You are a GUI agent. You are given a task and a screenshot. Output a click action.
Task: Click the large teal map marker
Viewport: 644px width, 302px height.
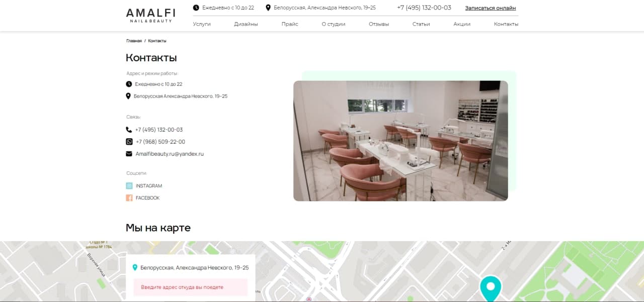491,288
